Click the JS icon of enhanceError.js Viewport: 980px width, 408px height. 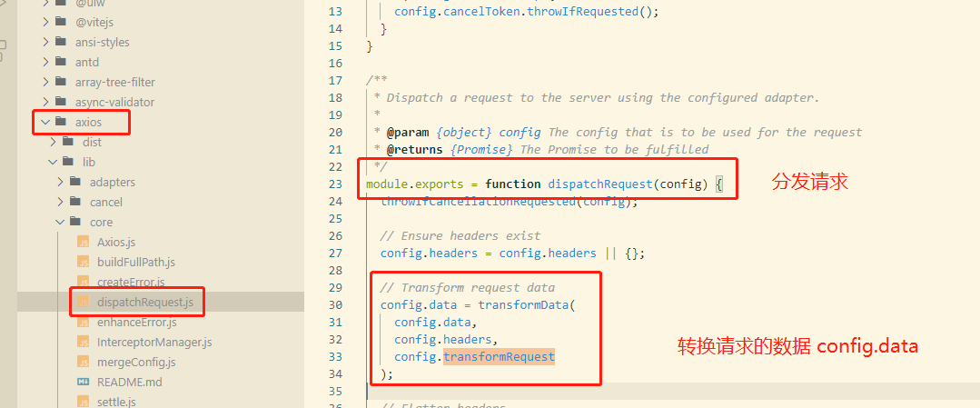[x=84, y=323]
